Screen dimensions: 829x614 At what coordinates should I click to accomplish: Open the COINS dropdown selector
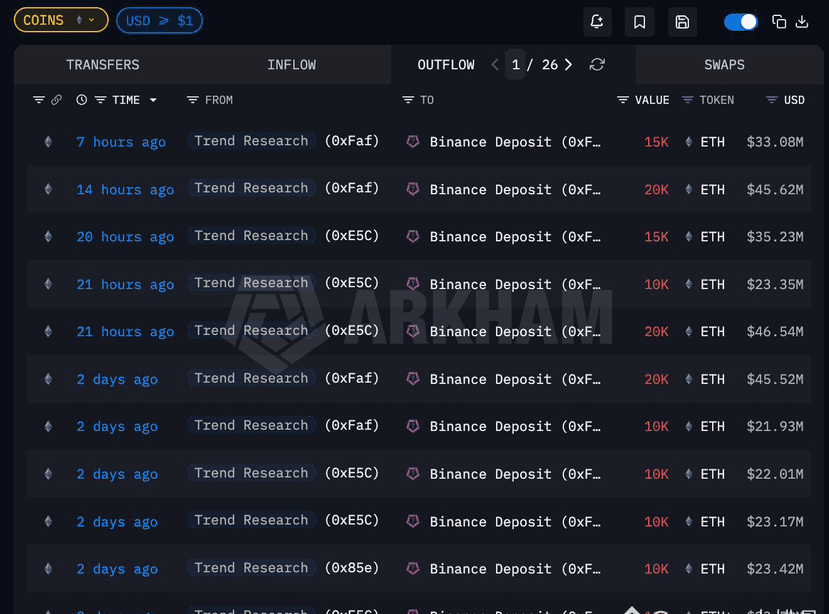pos(61,20)
